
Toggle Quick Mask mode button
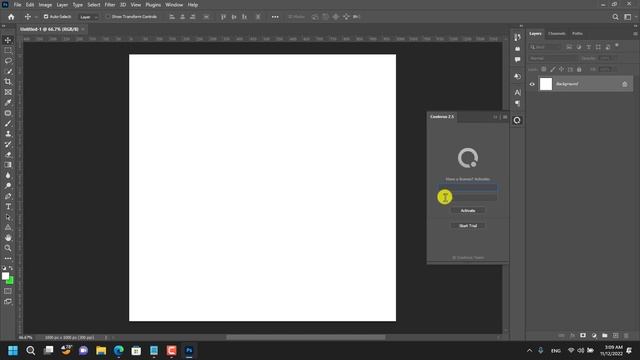[x=8, y=291]
